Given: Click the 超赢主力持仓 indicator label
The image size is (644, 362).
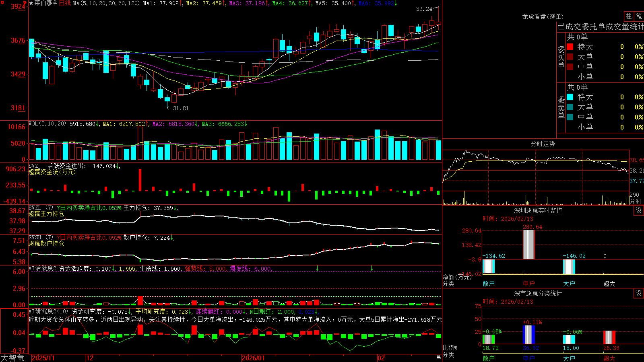Looking at the screenshot, I should tap(46, 214).
